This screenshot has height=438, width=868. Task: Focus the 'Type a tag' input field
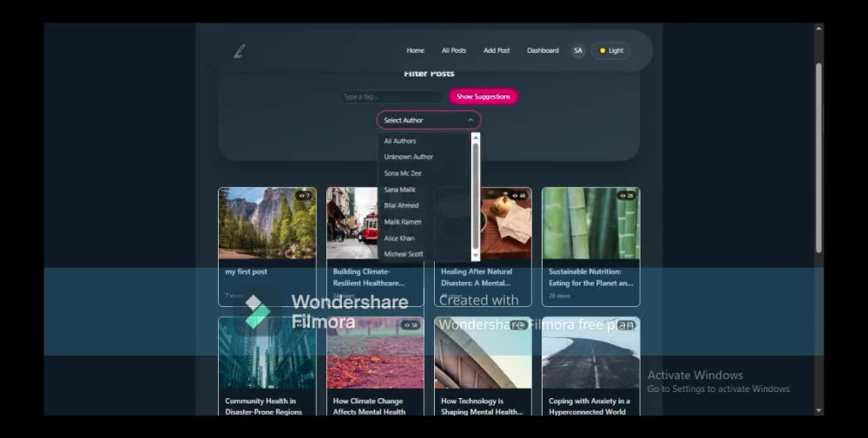click(391, 97)
